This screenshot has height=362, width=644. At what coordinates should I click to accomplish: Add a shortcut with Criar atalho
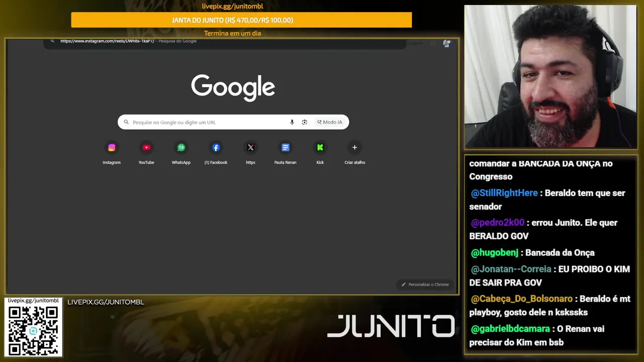pos(355,153)
